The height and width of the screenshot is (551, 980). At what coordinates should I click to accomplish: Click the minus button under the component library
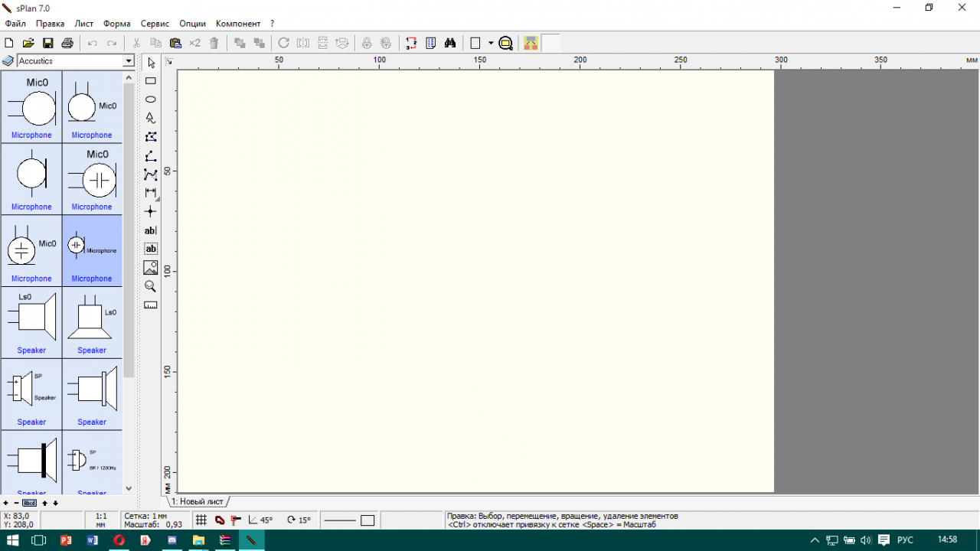click(x=16, y=503)
